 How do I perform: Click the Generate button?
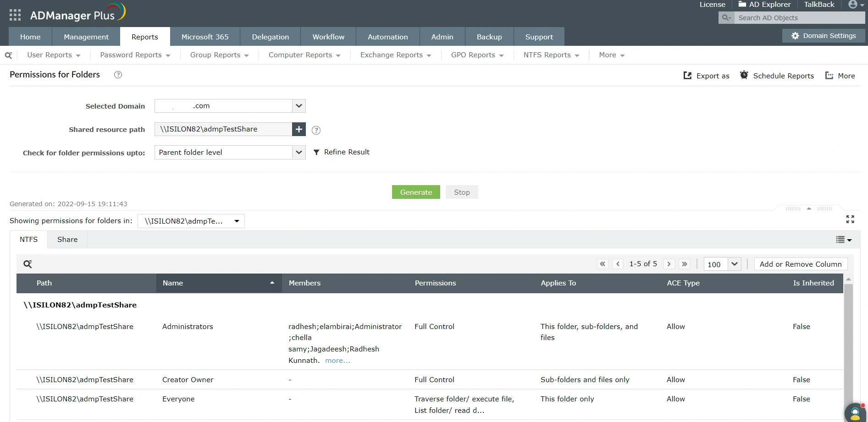pos(415,192)
